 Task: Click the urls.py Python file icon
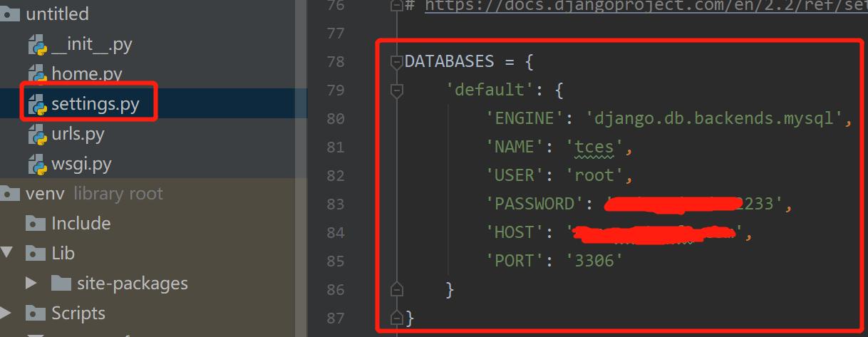pos(37,135)
